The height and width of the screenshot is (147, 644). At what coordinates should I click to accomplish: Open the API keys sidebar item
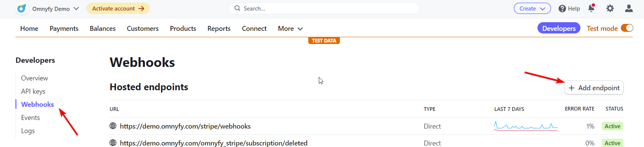(x=33, y=91)
